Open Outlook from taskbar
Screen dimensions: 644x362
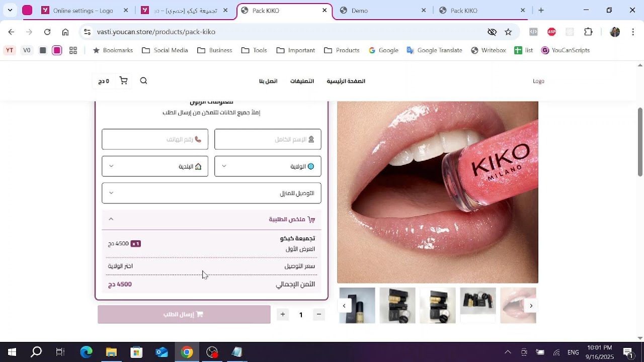click(162, 352)
